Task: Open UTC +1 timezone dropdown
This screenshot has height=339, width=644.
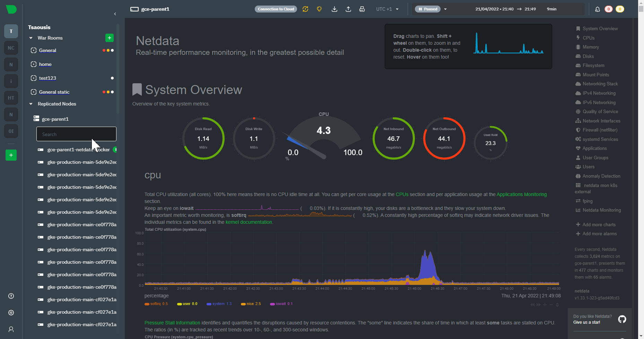Action: click(x=387, y=9)
